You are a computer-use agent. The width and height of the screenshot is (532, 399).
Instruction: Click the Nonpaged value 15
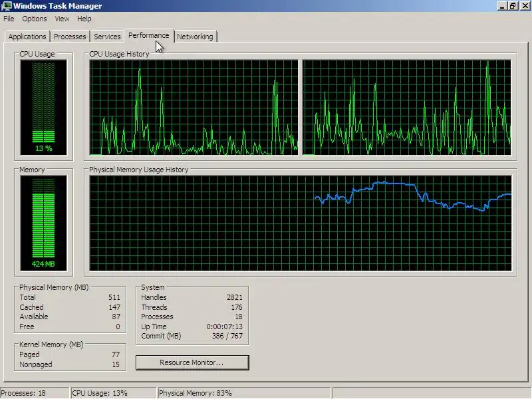point(116,364)
